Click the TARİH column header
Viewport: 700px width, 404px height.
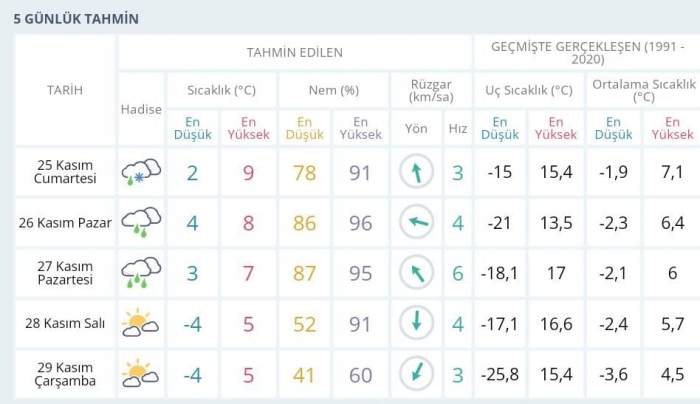[x=65, y=90]
